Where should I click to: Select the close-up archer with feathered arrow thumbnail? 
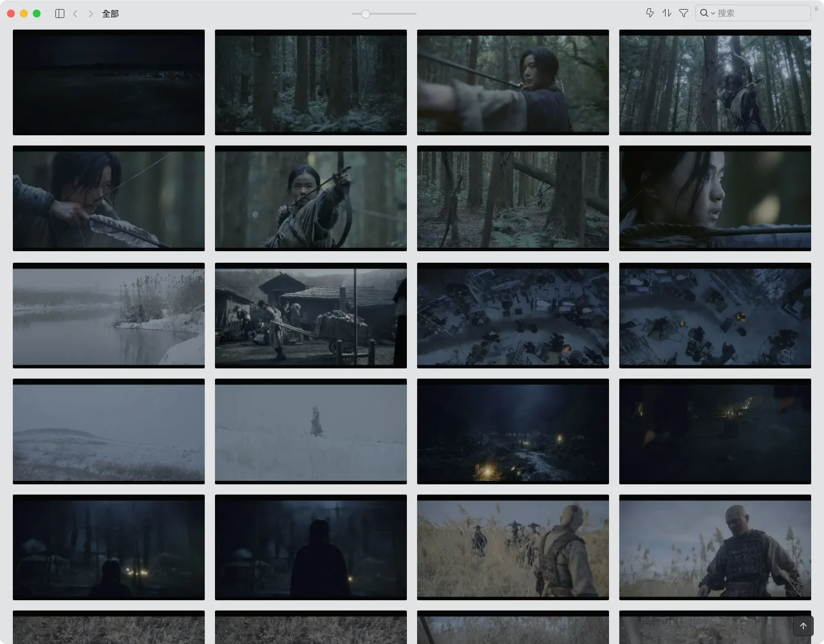coord(109,198)
